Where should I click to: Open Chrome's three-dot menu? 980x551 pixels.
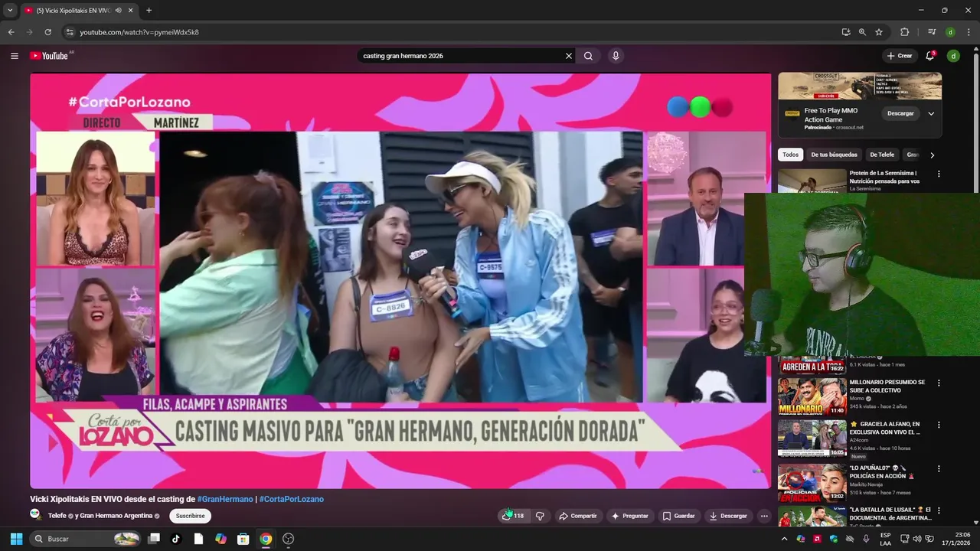(x=968, y=32)
